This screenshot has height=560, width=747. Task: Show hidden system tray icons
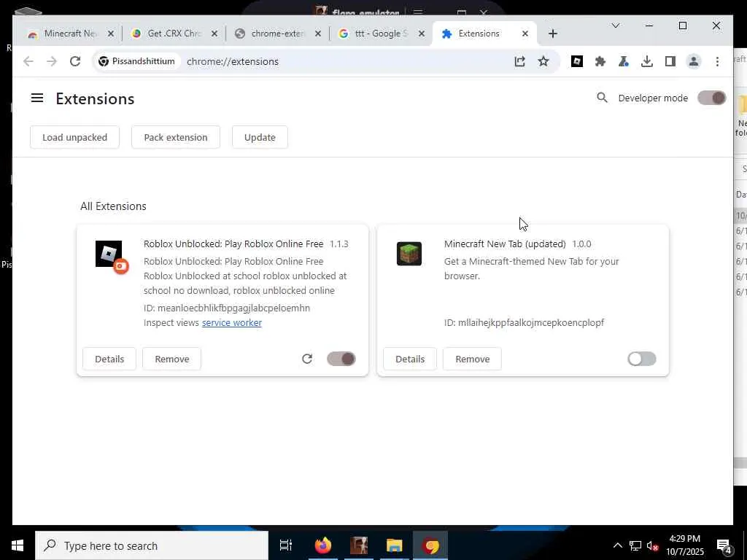(x=617, y=546)
